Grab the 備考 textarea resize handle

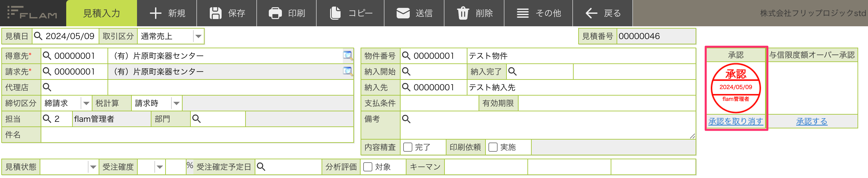point(692,136)
